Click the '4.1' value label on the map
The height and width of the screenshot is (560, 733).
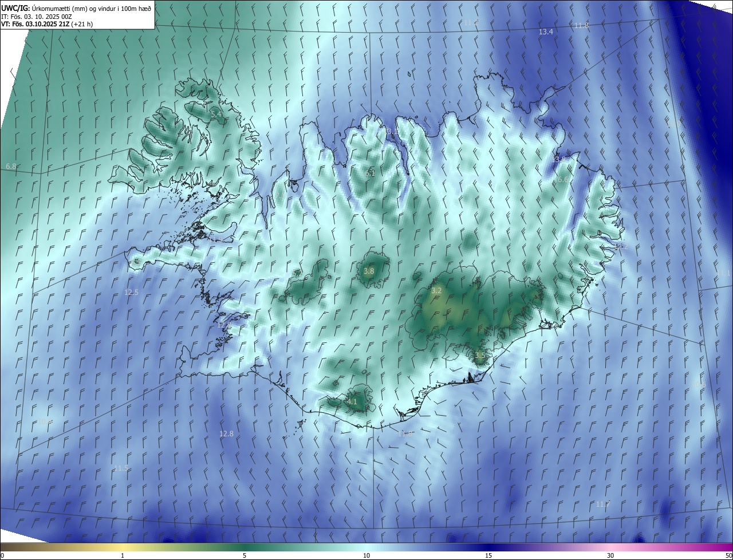pyautogui.click(x=352, y=401)
